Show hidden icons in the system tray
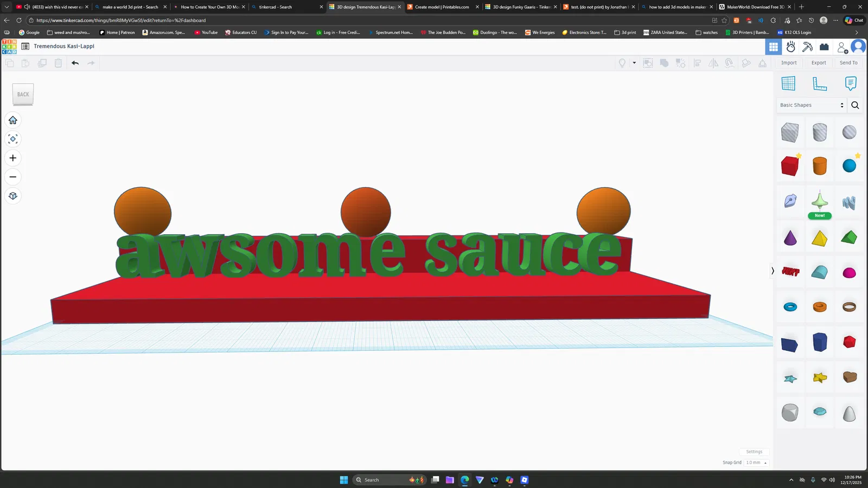The width and height of the screenshot is (868, 488). 791,480
